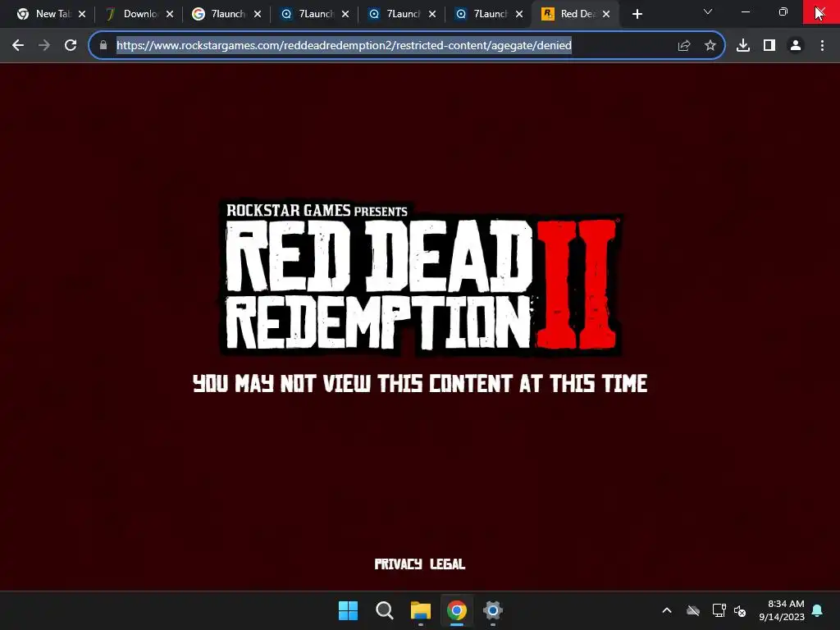Open the notifications bell
The width and height of the screenshot is (840, 630).
coord(818,610)
